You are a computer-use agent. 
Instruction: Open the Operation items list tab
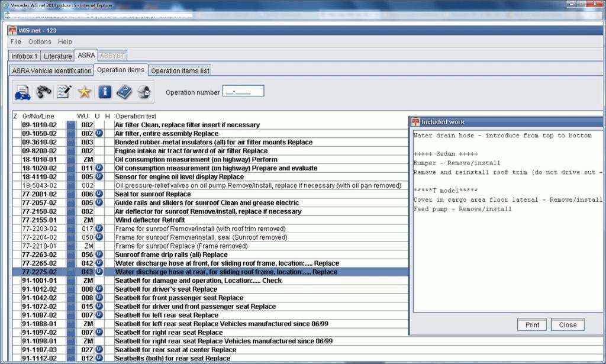tap(180, 70)
